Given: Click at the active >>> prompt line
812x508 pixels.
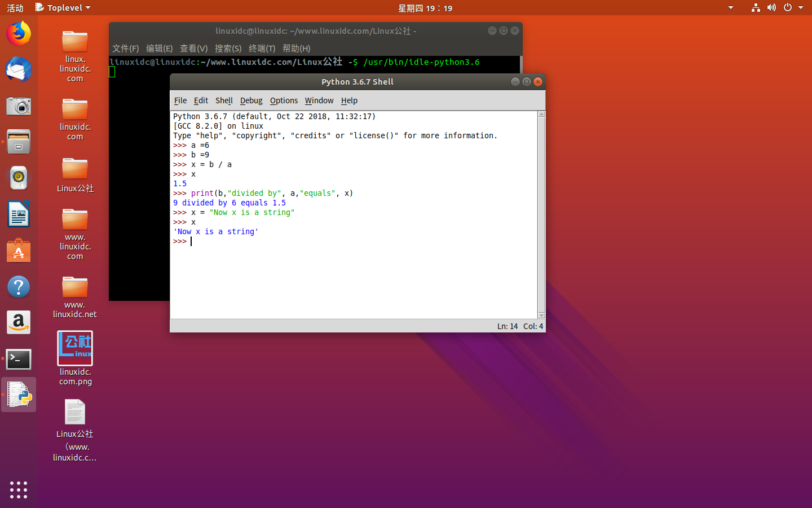Looking at the screenshot, I should (x=182, y=242).
